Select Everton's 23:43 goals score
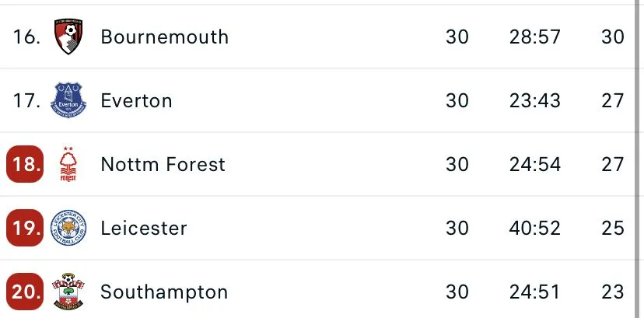 coord(535,100)
